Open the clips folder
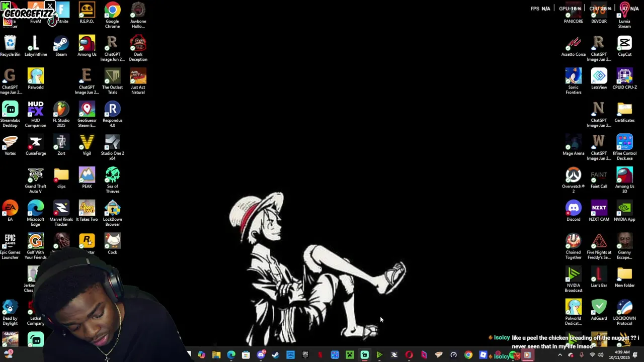 [61, 178]
